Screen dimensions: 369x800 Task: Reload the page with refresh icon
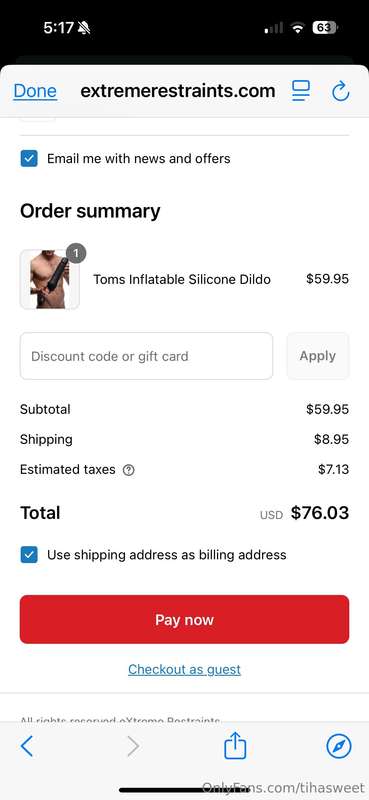pyautogui.click(x=340, y=91)
